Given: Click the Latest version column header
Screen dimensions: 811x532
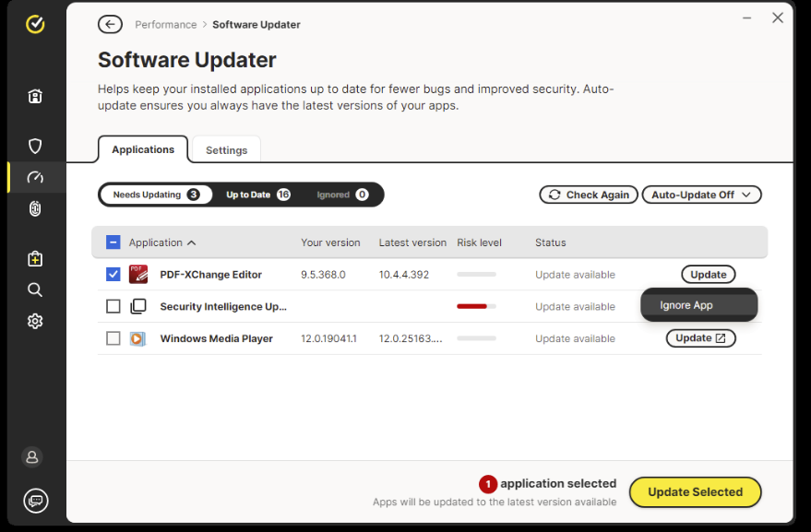Looking at the screenshot, I should click(x=412, y=242).
